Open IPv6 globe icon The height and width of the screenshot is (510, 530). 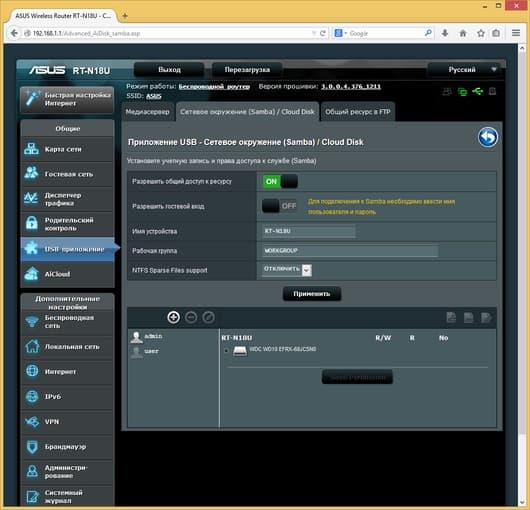32,396
